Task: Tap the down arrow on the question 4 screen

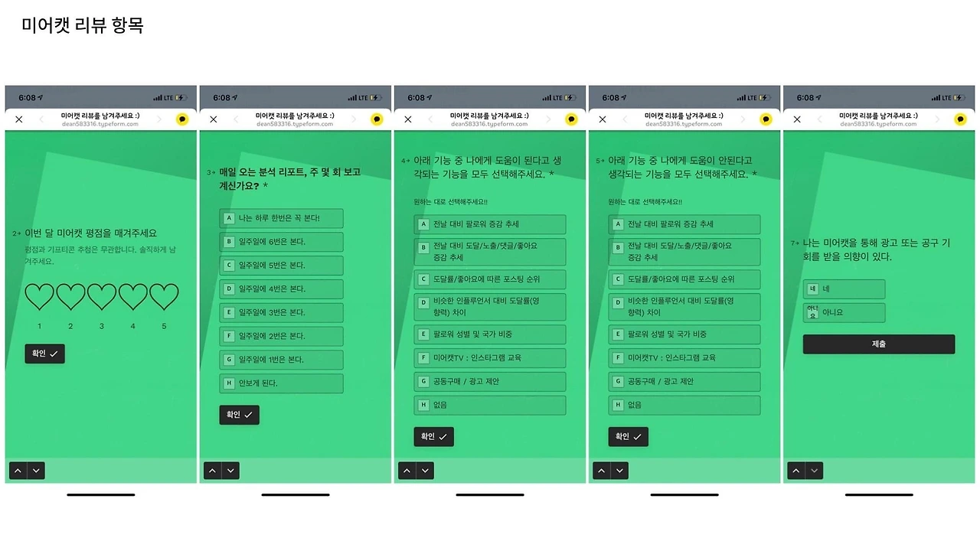Action: [425, 471]
